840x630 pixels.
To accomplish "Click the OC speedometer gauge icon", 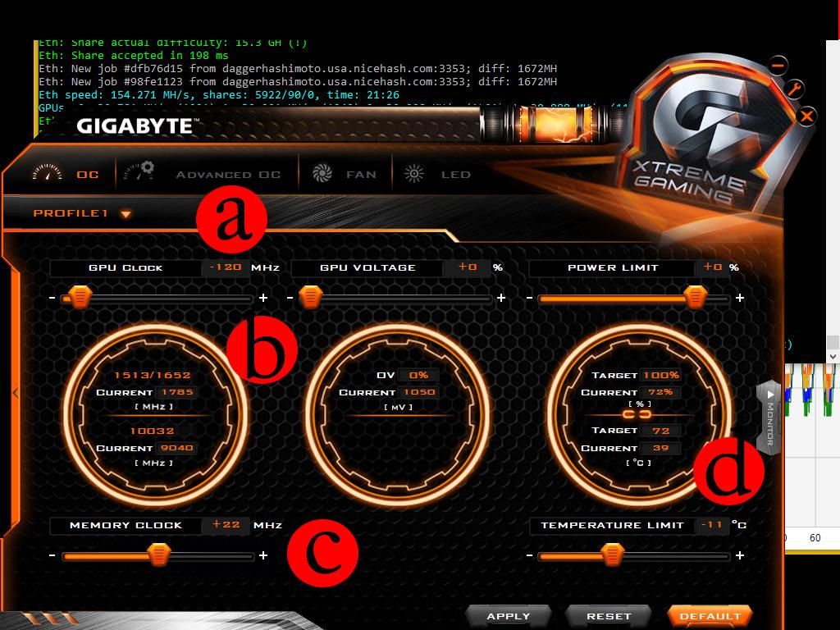I will pyautogui.click(x=47, y=172).
